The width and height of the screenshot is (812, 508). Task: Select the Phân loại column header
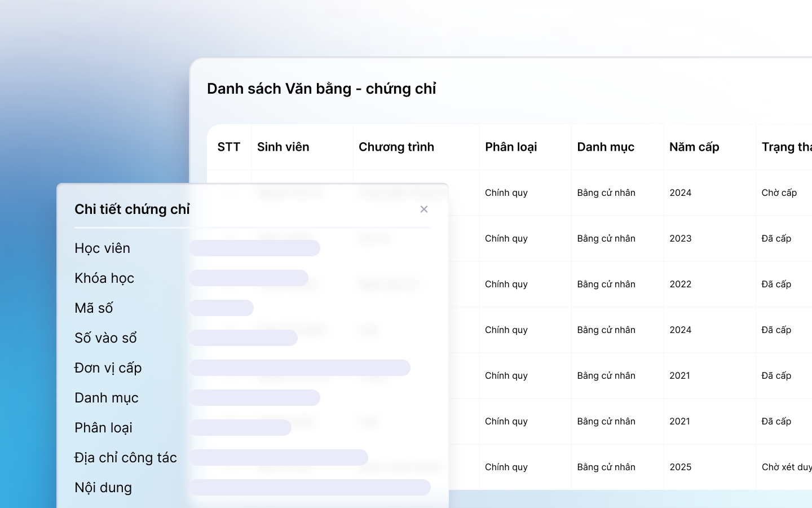510,147
